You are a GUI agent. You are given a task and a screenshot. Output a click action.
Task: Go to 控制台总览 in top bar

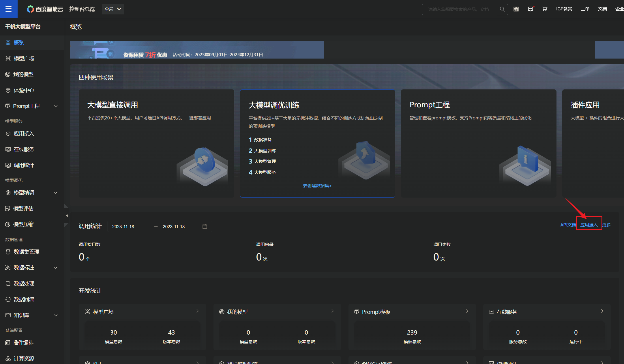coord(82,9)
